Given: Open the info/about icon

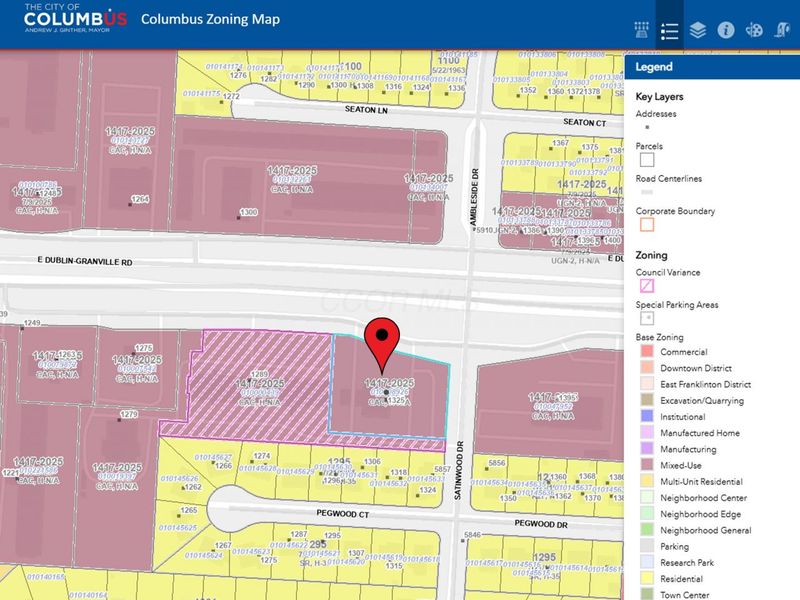Looking at the screenshot, I should pos(727,30).
